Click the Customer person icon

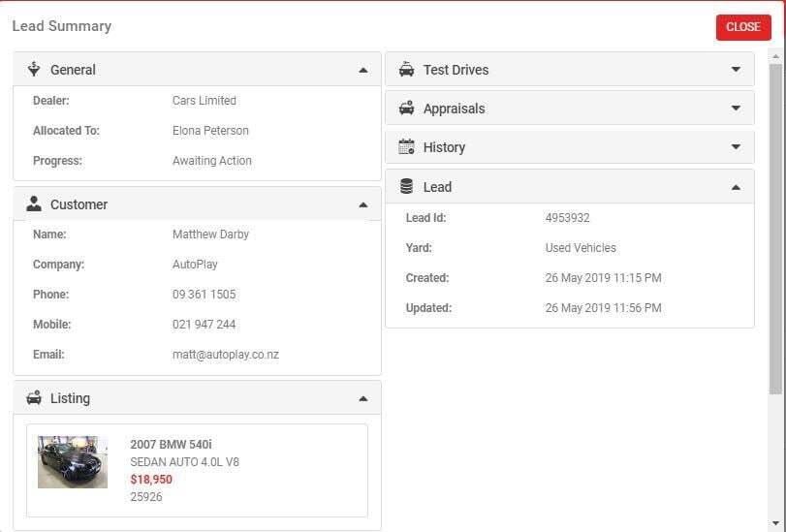tap(34, 204)
